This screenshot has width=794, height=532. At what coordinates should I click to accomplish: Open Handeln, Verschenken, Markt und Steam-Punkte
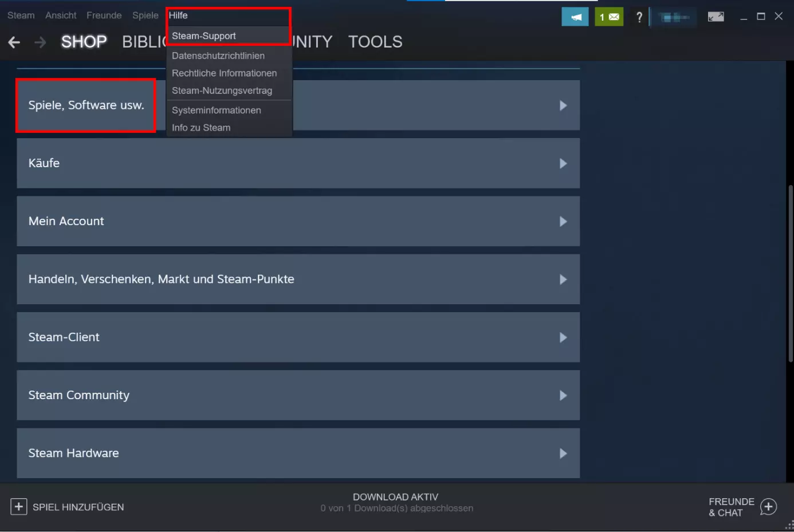(x=298, y=279)
